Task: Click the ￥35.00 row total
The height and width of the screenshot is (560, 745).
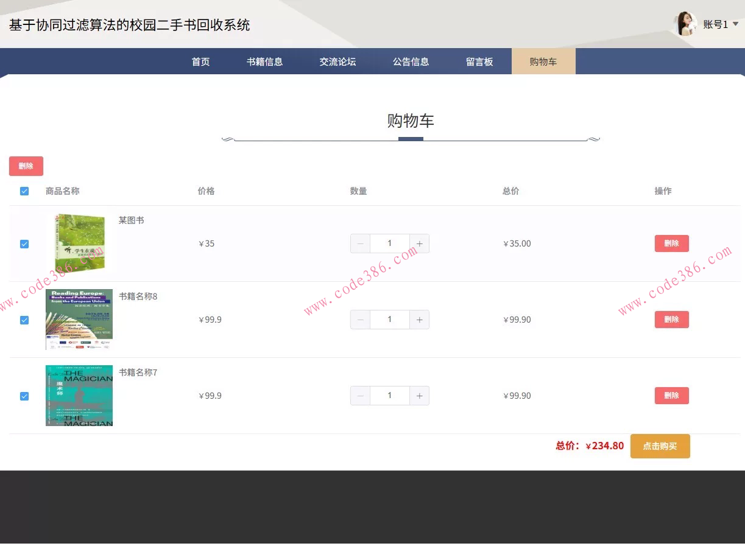Action: [x=517, y=243]
